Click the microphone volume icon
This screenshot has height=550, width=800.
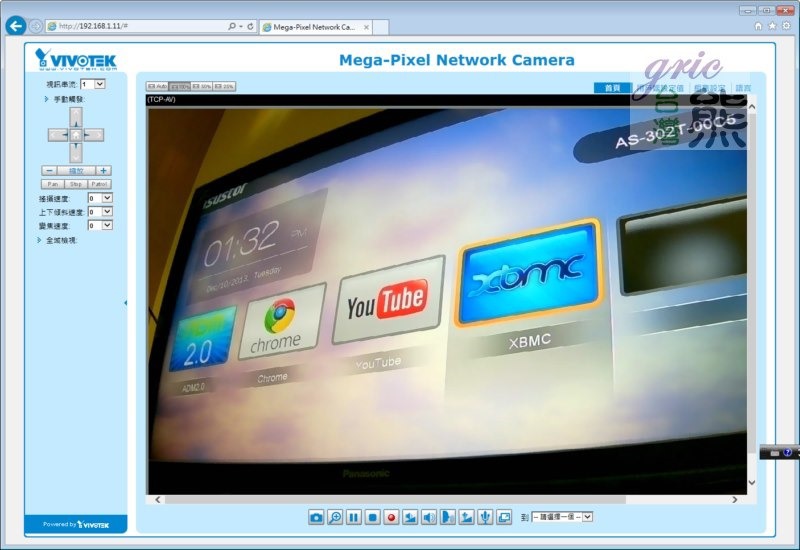click(485, 517)
